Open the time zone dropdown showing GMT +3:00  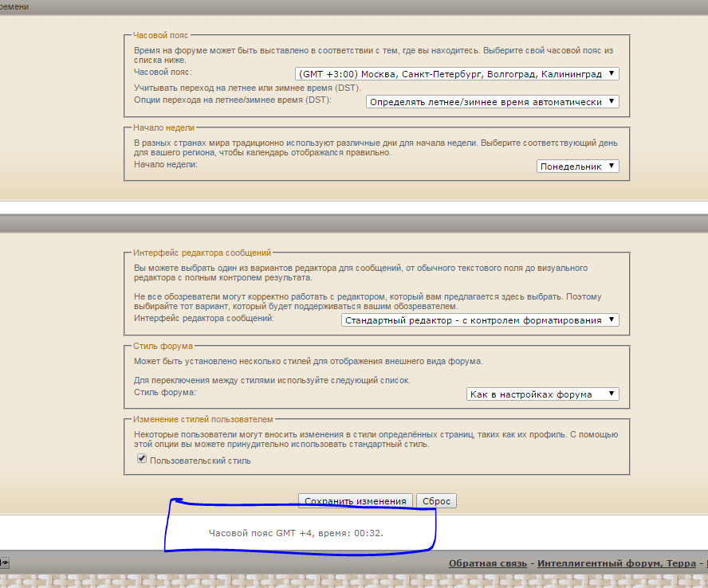coord(457,74)
